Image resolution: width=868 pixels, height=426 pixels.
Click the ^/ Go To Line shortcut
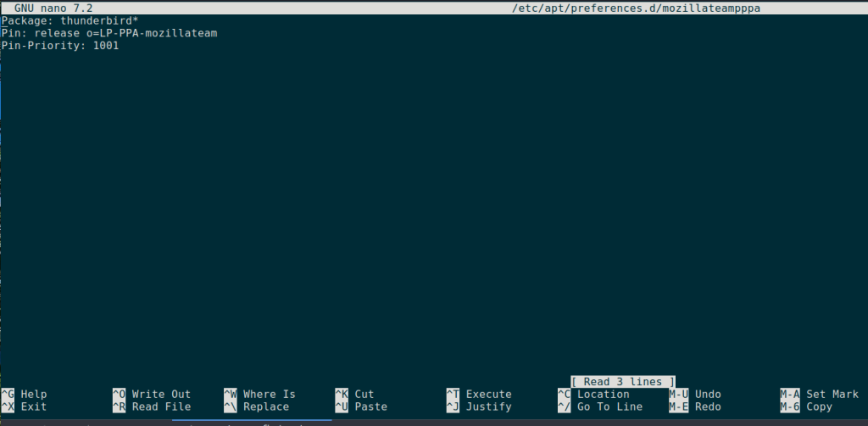(x=599, y=407)
